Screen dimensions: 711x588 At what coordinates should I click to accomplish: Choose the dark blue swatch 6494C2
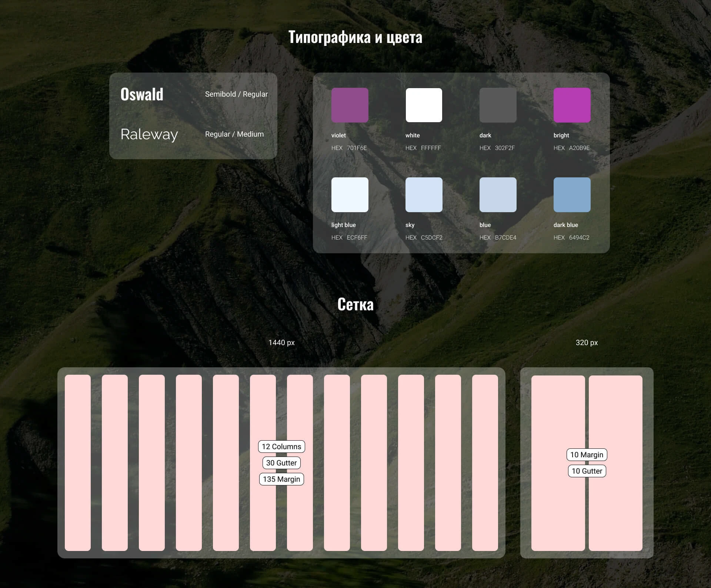tap(572, 195)
